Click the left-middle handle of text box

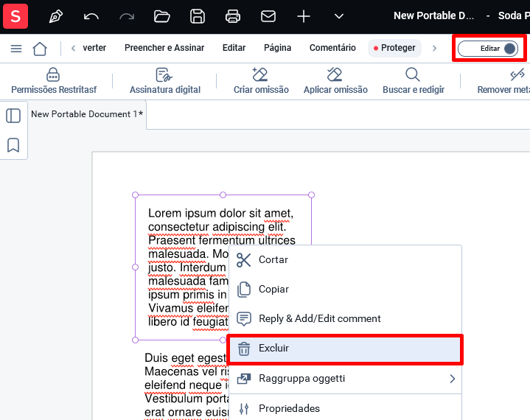(x=135, y=267)
